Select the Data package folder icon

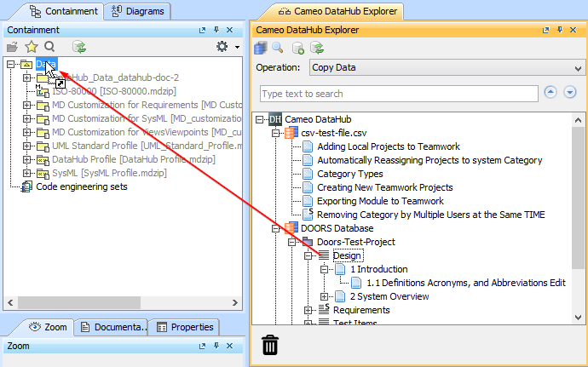(x=26, y=64)
